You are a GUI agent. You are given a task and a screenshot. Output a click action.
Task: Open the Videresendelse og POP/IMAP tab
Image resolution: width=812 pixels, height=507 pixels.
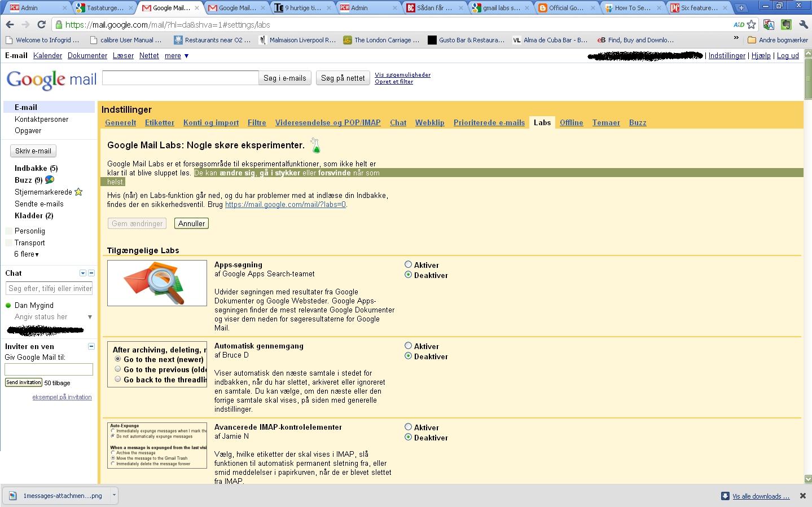328,122
